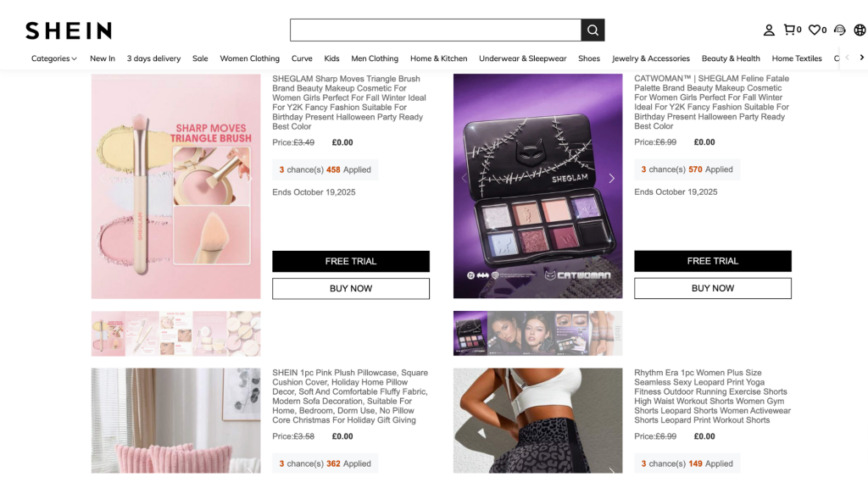Expand the Categories dropdown
The width and height of the screenshot is (868, 488).
coord(54,58)
